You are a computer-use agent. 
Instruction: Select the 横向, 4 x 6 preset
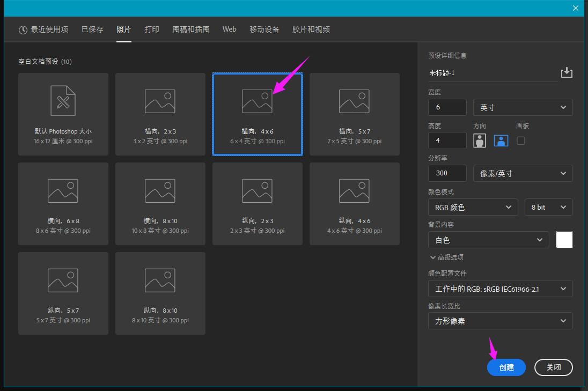258,114
